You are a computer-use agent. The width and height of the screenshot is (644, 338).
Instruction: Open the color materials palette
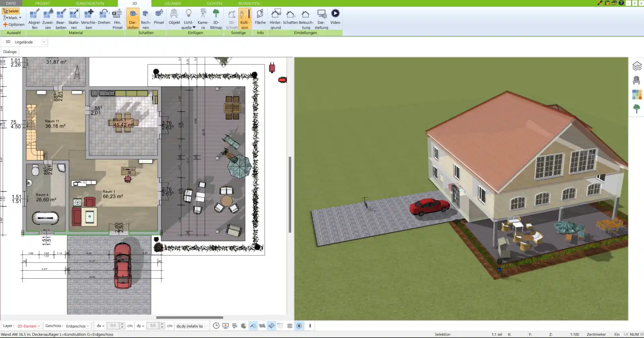637,95
